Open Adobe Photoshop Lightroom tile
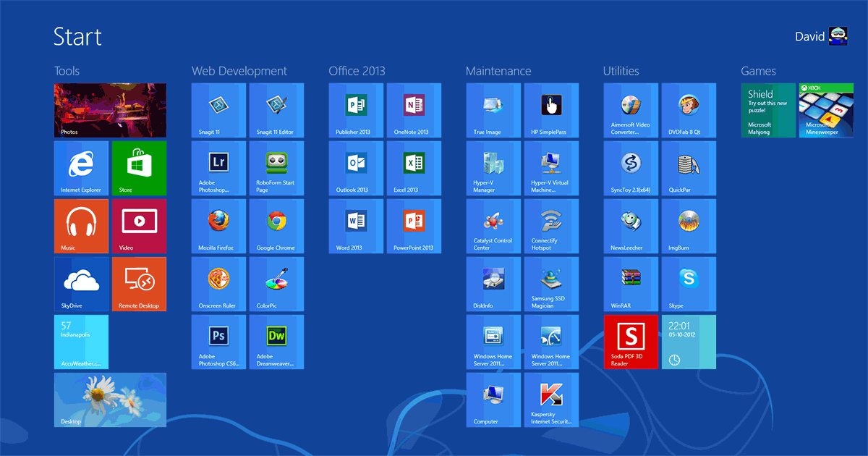 pos(218,168)
